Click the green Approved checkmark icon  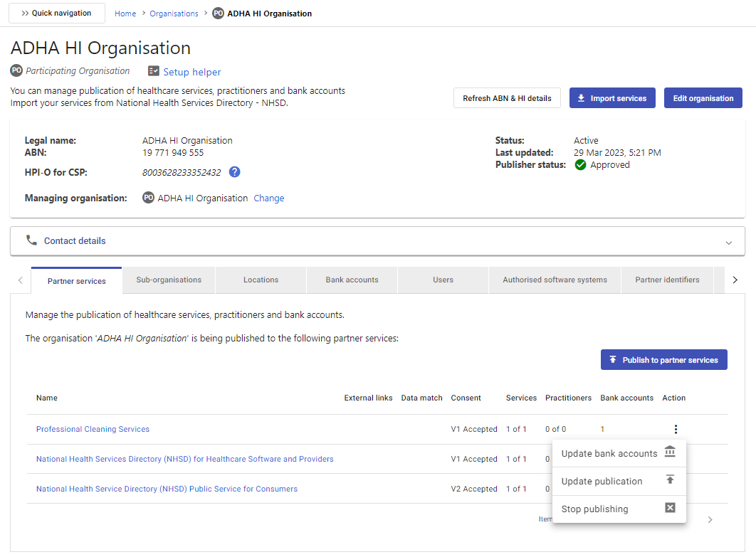[580, 165]
